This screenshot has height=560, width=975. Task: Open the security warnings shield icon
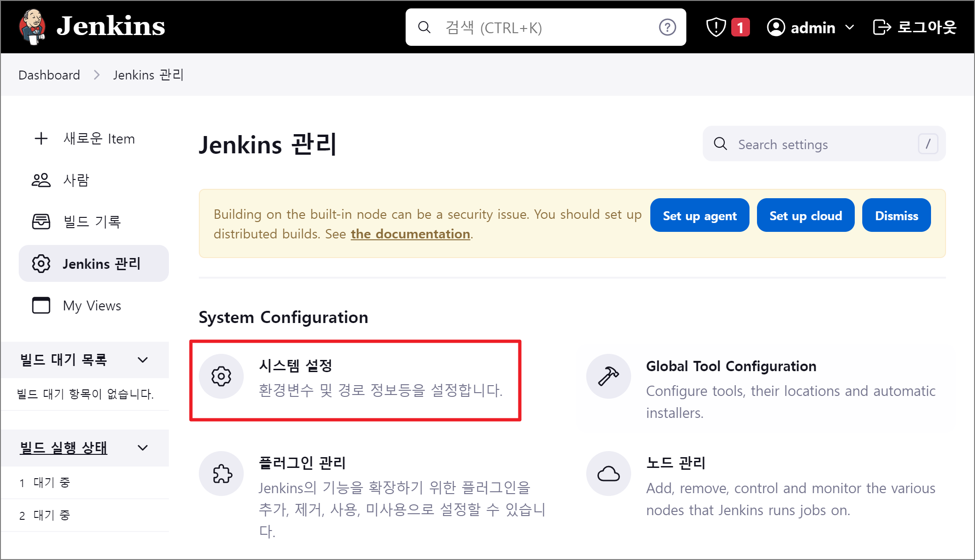[x=716, y=27]
